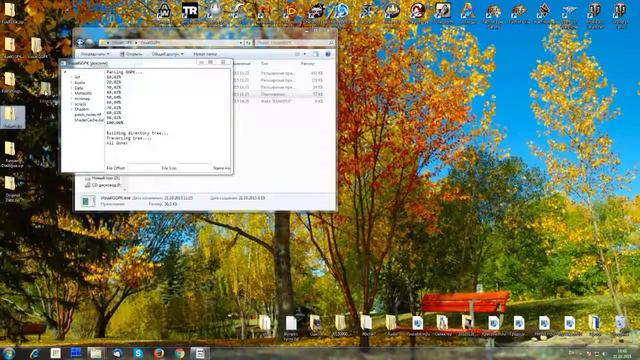This screenshot has height=360, width=640.
Task: Expand the Audio folder in VisualGGPK tree
Action: coord(71,82)
